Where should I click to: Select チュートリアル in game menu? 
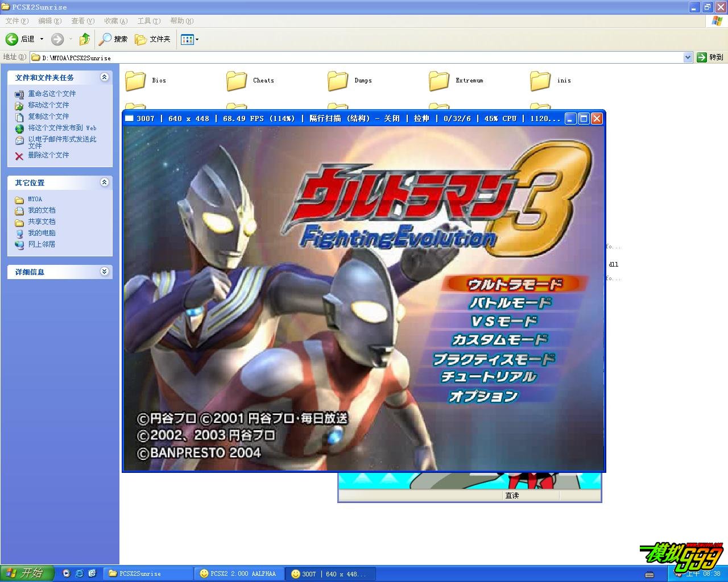pos(489,376)
